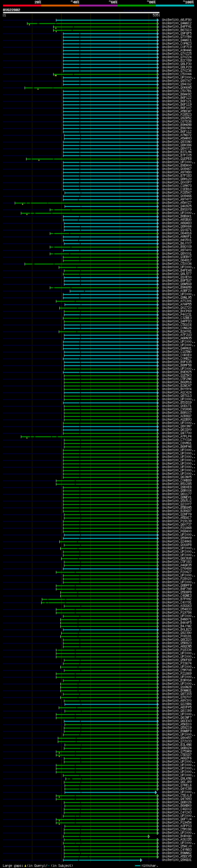Select the UniRef100_B4FFH1 entry

(x=177, y=26)
